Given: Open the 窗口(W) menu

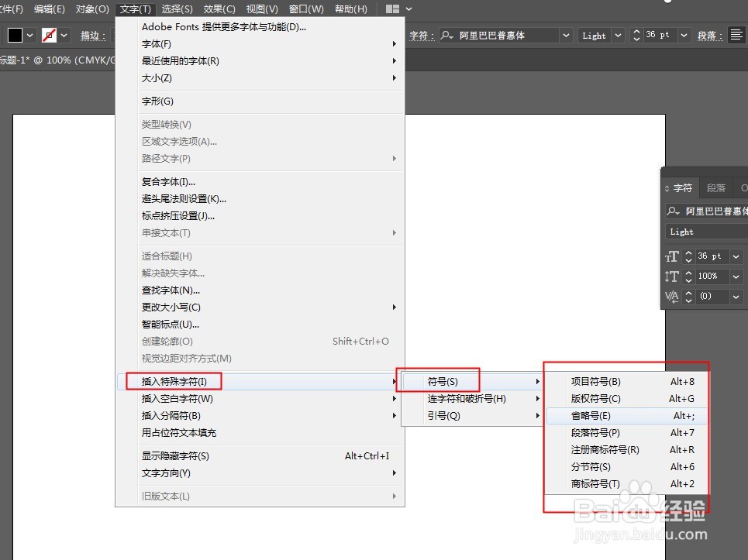Looking at the screenshot, I should click(305, 9).
